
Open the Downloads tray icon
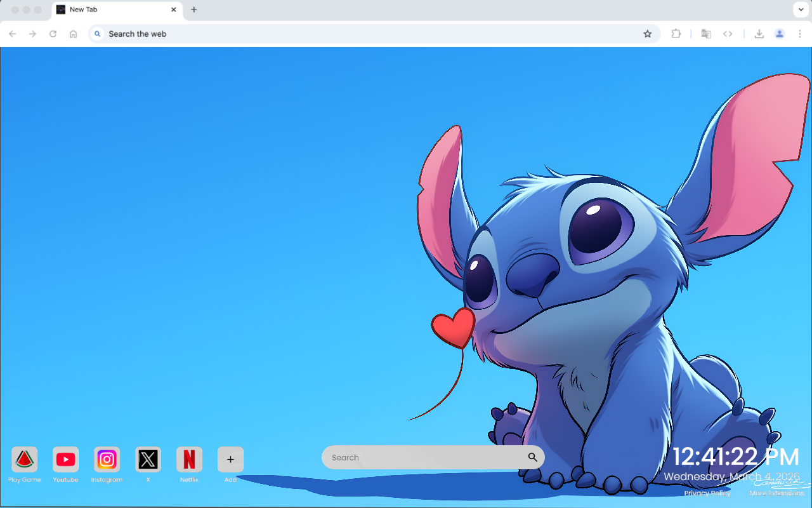coord(759,34)
